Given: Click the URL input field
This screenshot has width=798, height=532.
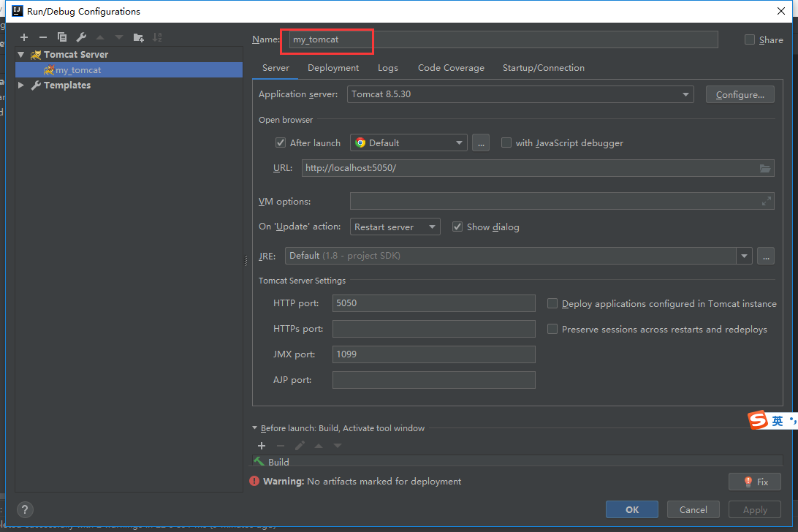Looking at the screenshot, I should click(538, 169).
